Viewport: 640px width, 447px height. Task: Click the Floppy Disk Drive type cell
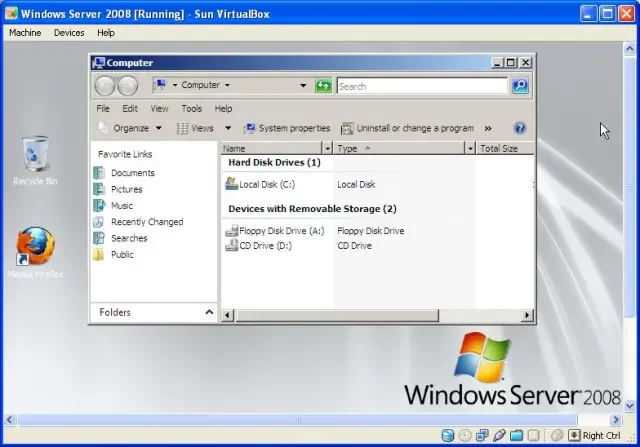click(371, 231)
